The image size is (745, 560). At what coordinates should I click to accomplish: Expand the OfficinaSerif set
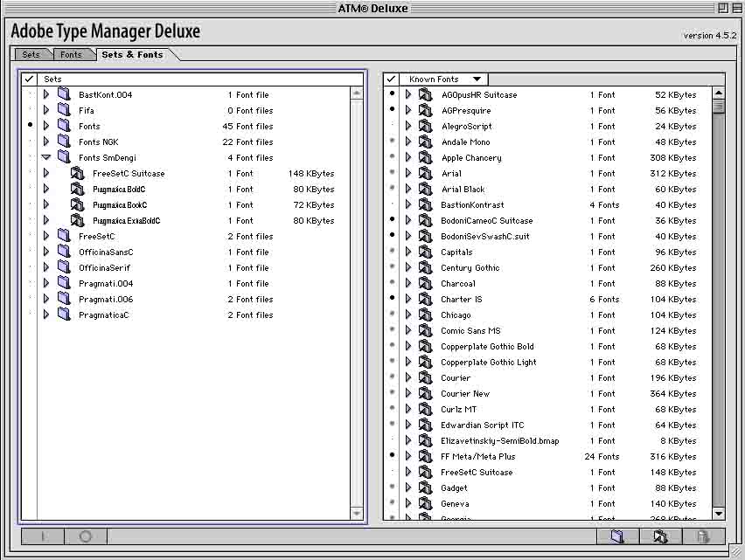tap(46, 267)
